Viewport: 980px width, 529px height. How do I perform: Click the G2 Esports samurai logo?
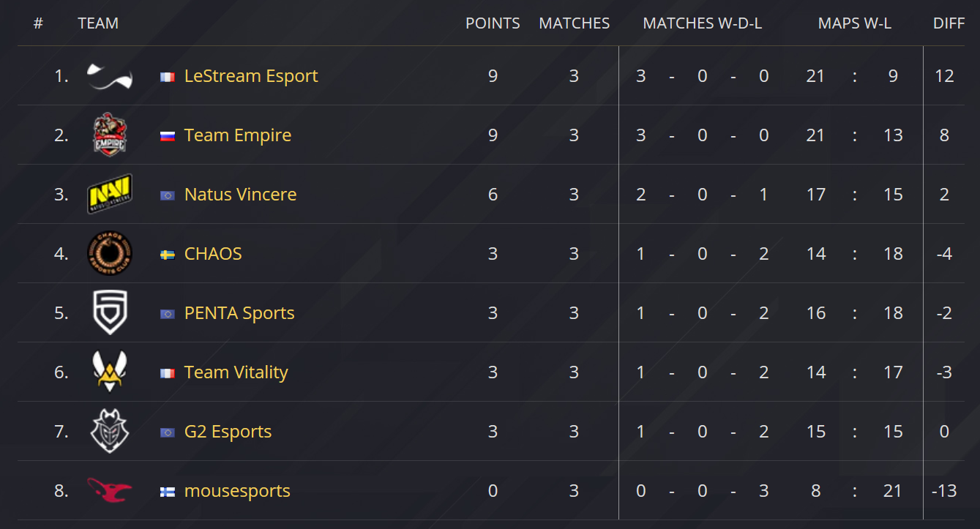click(109, 432)
